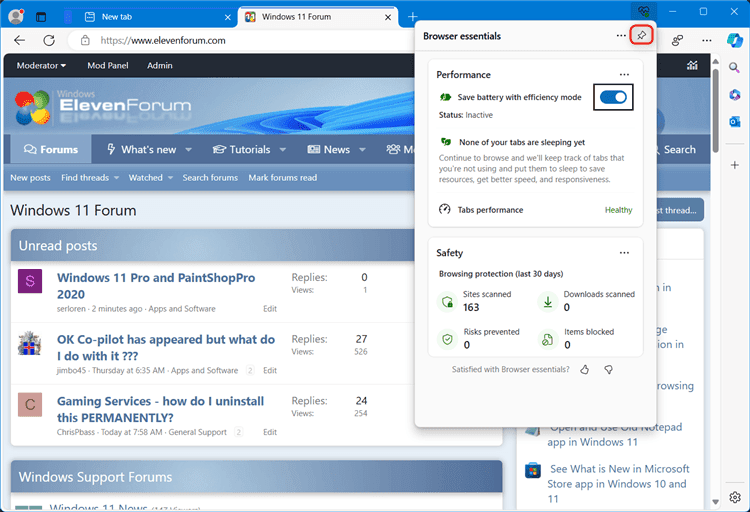Open the Copilot sidebar icon

pos(735,40)
